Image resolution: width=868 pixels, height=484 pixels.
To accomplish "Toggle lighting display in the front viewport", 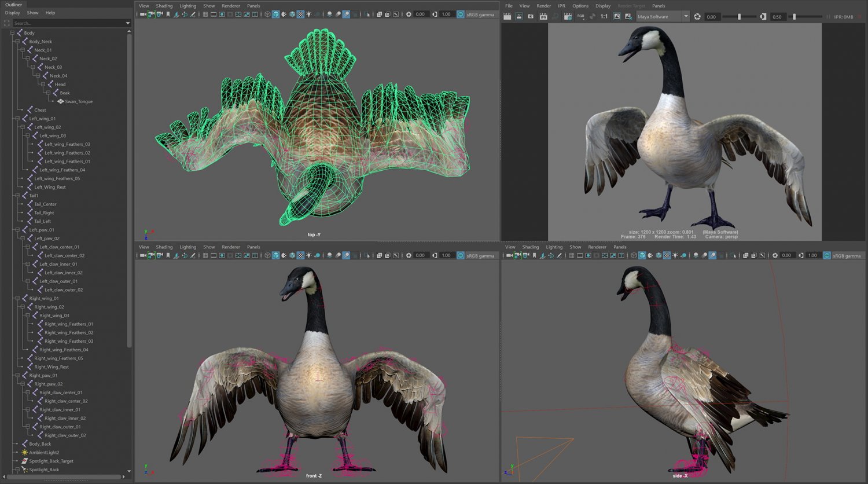I will [309, 255].
